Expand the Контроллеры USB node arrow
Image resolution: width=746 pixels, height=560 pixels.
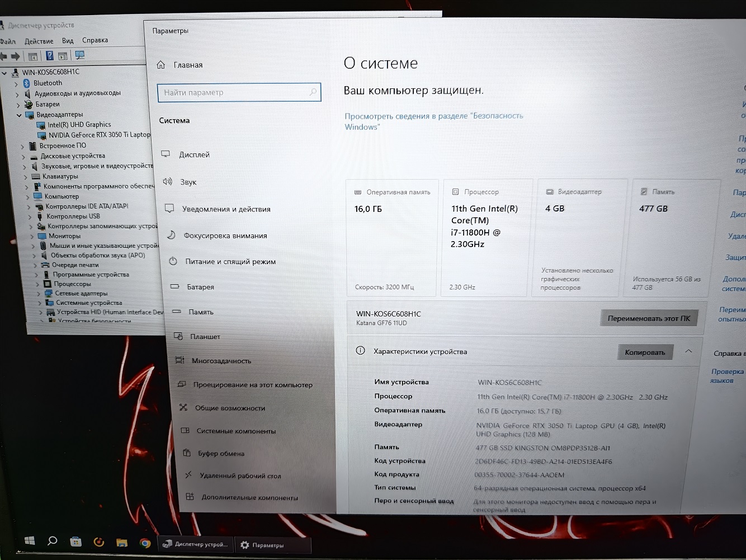pyautogui.click(x=30, y=217)
